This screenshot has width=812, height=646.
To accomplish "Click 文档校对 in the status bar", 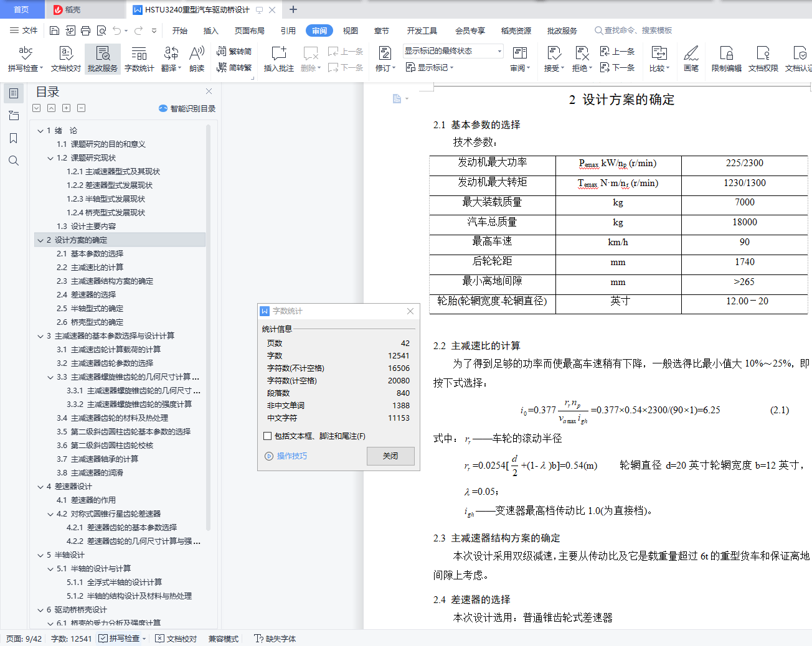I will (x=176, y=639).
